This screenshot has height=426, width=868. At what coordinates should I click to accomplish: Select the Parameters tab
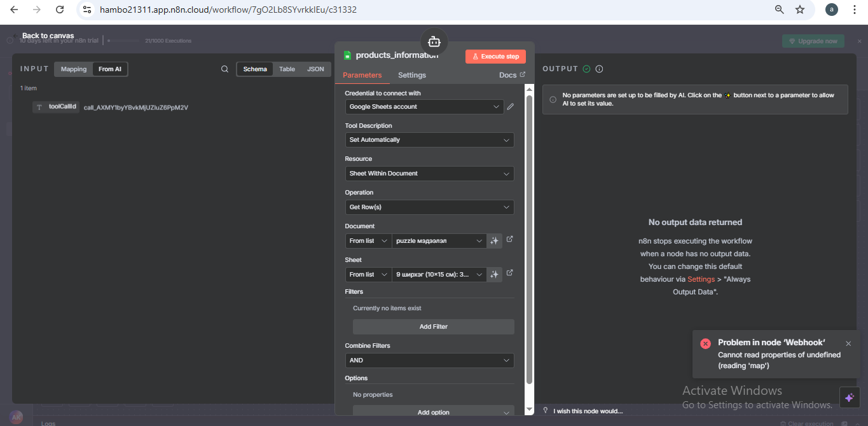click(x=362, y=75)
